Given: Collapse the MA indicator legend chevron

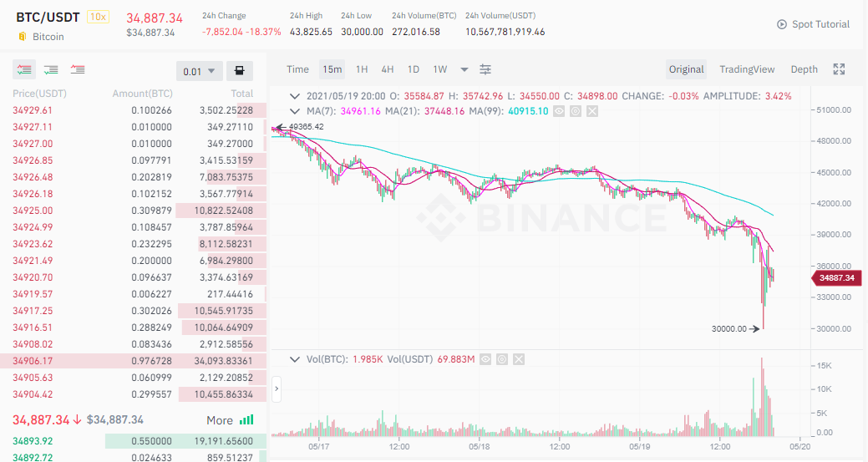Looking at the screenshot, I should click(x=295, y=111).
